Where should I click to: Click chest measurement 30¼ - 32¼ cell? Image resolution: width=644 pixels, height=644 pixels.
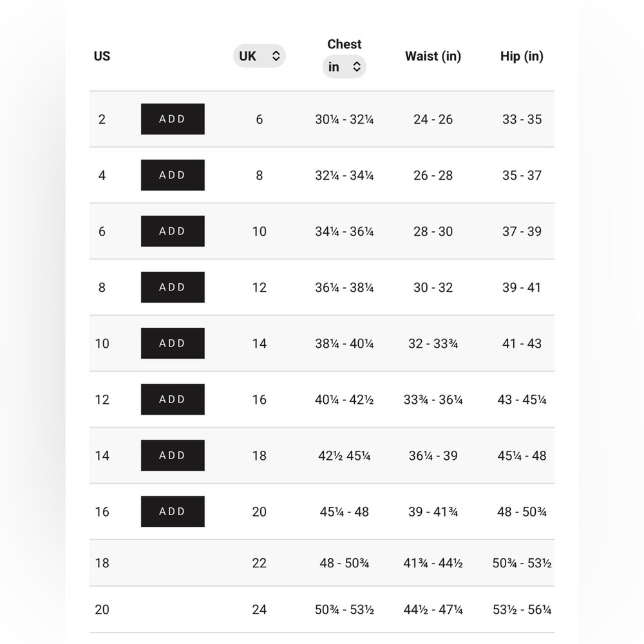344,119
